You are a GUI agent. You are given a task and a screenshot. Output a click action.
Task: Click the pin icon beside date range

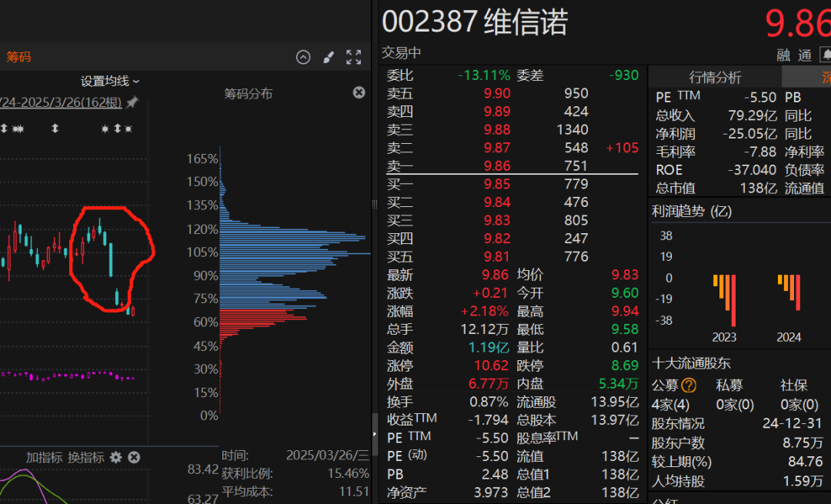tap(132, 102)
